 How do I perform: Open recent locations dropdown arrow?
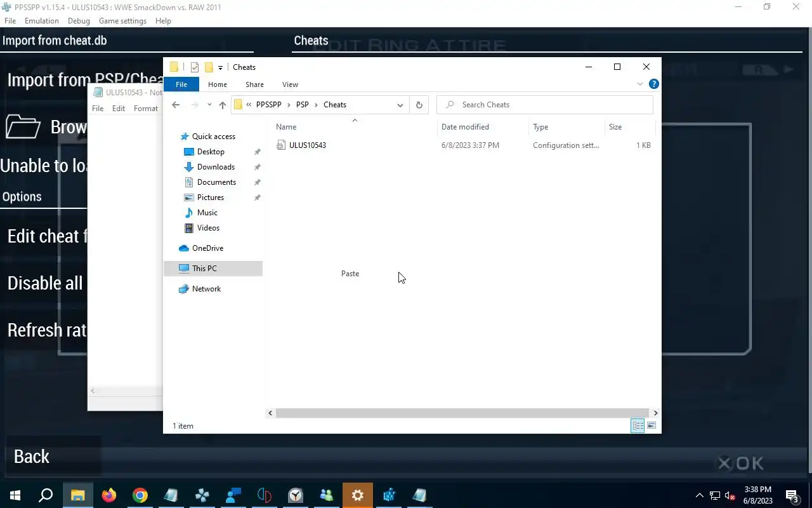[209, 105]
